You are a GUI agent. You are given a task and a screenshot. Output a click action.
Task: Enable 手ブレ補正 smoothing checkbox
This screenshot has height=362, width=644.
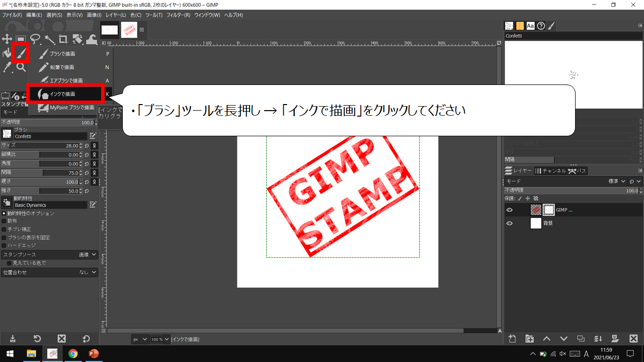click(x=4, y=229)
